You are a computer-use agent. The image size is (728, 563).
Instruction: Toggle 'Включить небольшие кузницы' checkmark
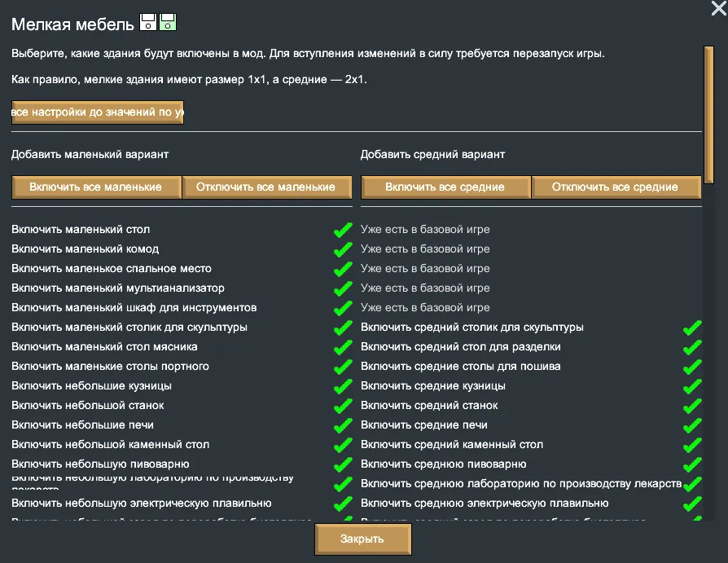343,386
